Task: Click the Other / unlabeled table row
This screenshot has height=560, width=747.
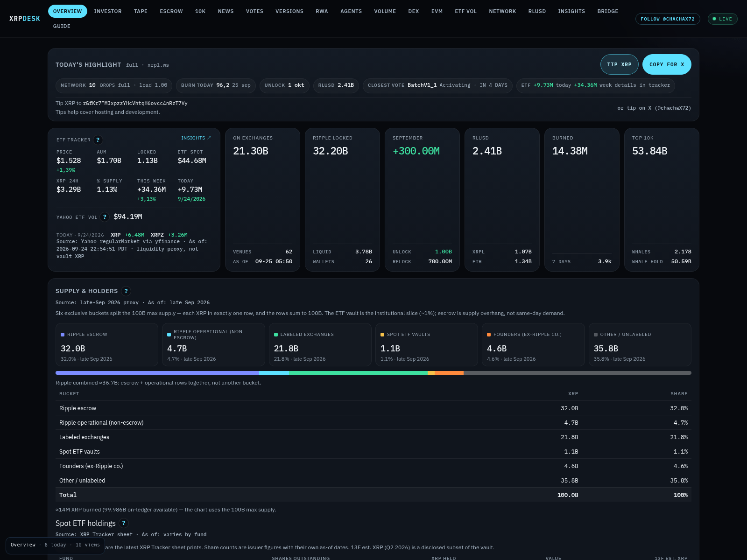Action: pos(373,481)
